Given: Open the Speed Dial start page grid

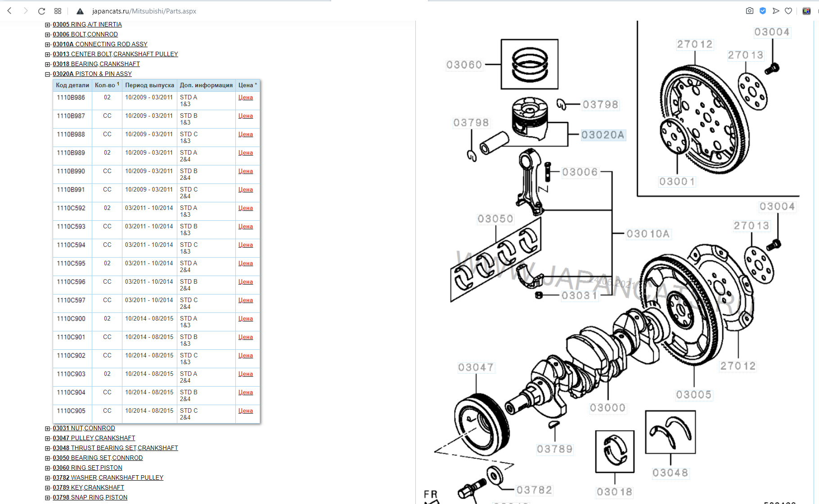Looking at the screenshot, I should pyautogui.click(x=58, y=11).
